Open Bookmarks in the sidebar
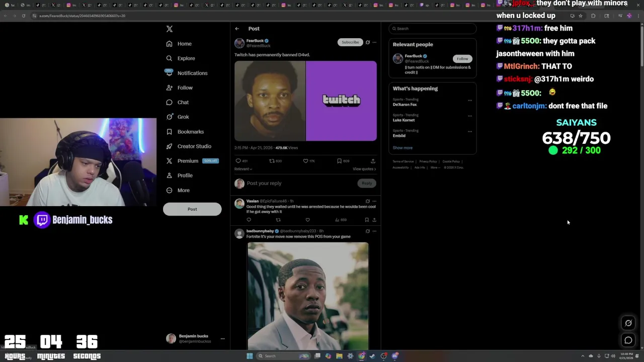 [x=185, y=132]
